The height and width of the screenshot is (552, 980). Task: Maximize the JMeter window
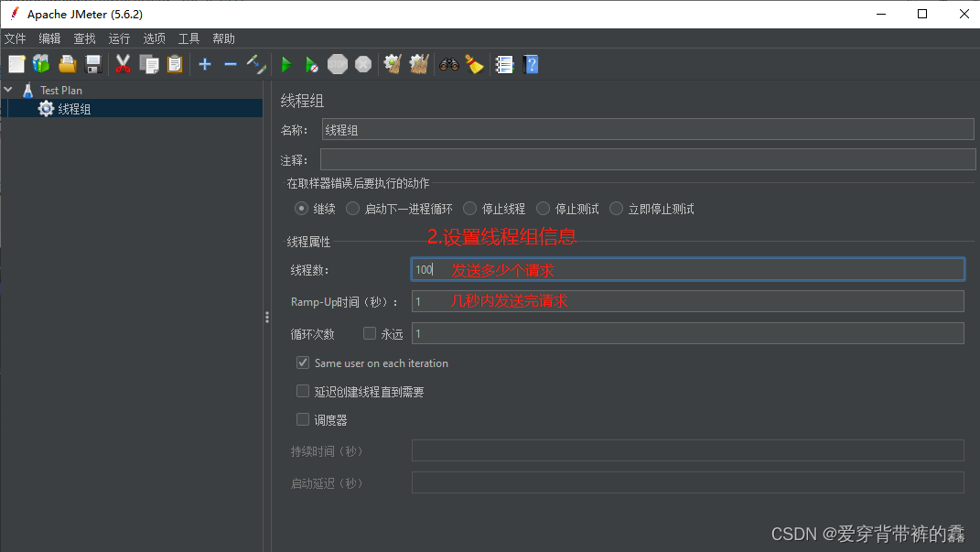[921, 14]
